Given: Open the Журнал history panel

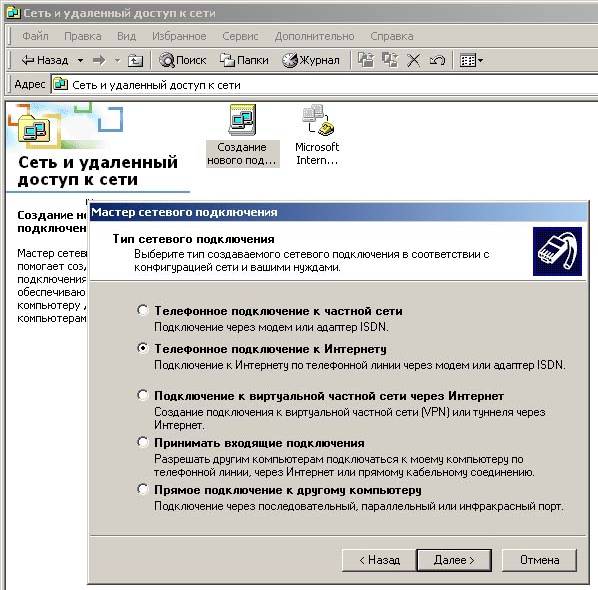Looking at the screenshot, I should pyautogui.click(x=311, y=60).
